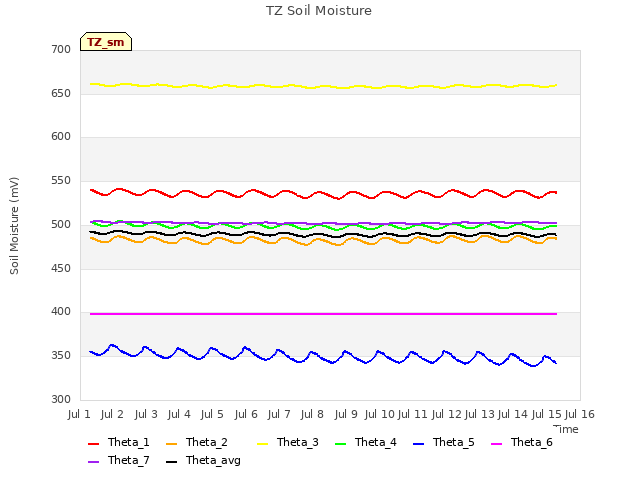Viewport: 640px width, 480px height.
Task: Click the 600 y-axis tick label
Action: 61,137
